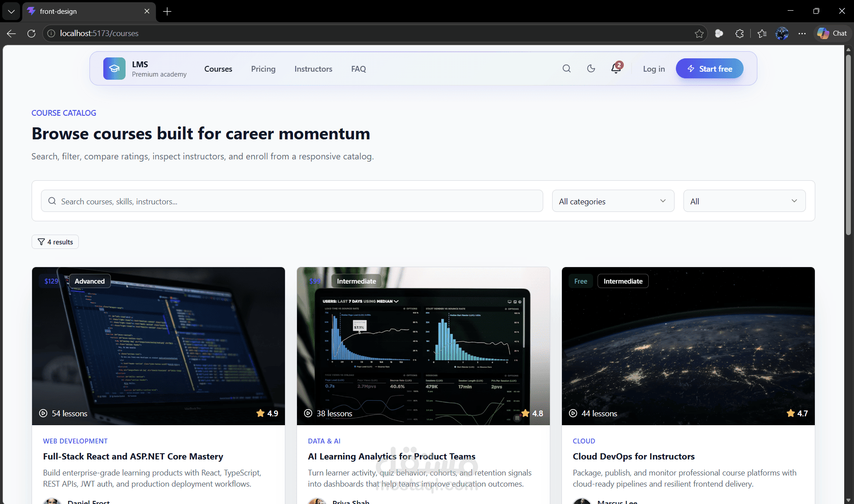Click the toolbar icon right of the bookmark star
Screen dimensions: 854x504
click(719, 33)
